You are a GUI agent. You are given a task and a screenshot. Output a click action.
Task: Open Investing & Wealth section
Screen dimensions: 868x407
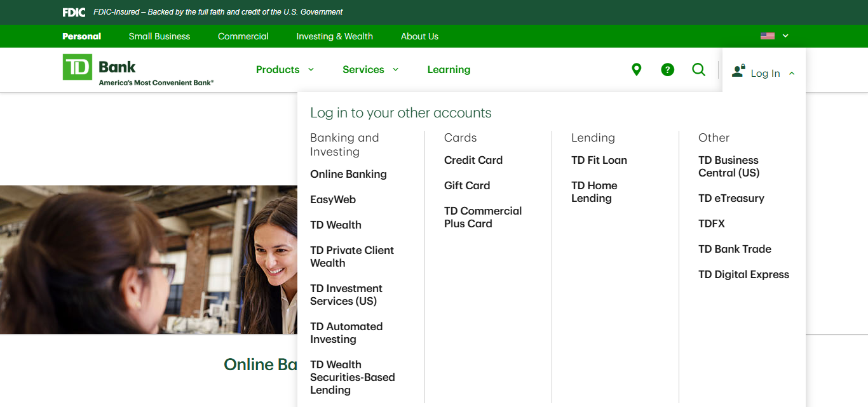click(x=335, y=36)
